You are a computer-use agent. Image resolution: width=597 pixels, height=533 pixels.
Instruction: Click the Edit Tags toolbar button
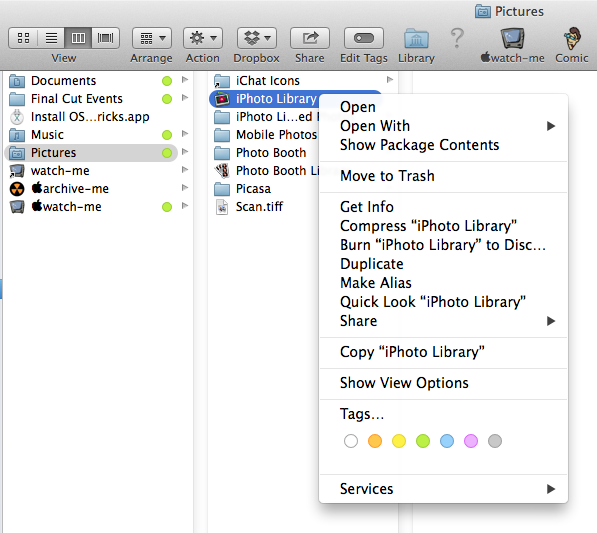[x=364, y=38]
